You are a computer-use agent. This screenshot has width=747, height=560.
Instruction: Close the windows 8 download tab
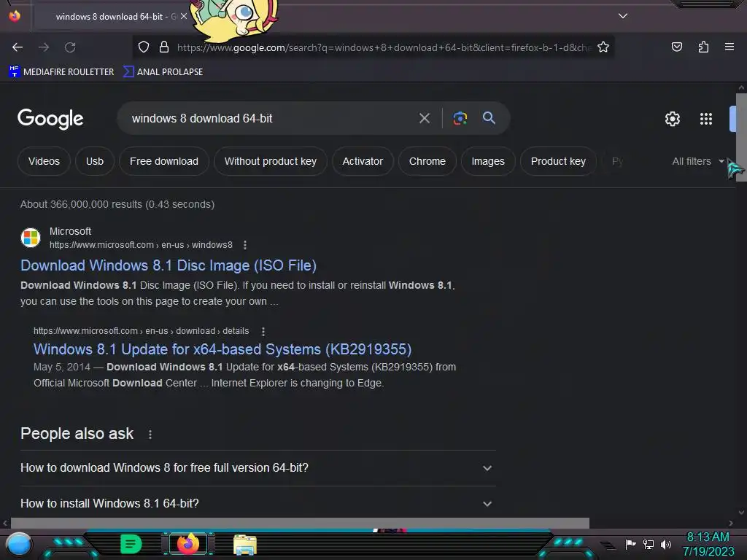(184, 16)
